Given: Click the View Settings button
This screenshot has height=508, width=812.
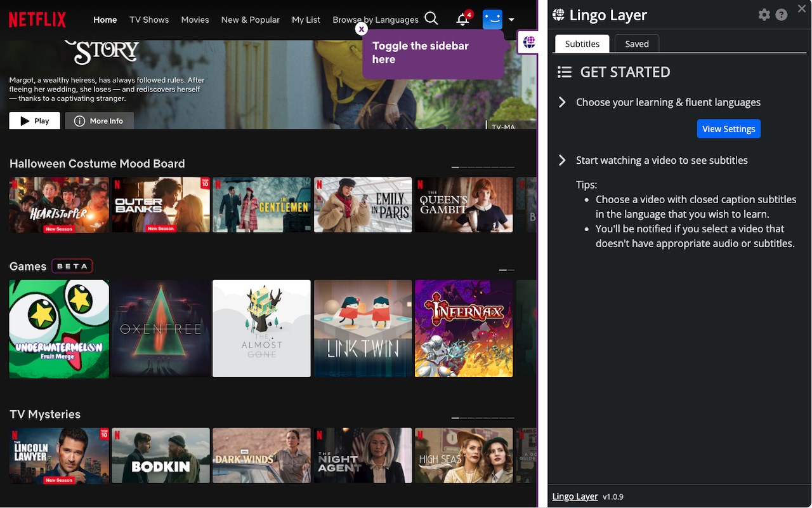Looking at the screenshot, I should point(729,129).
